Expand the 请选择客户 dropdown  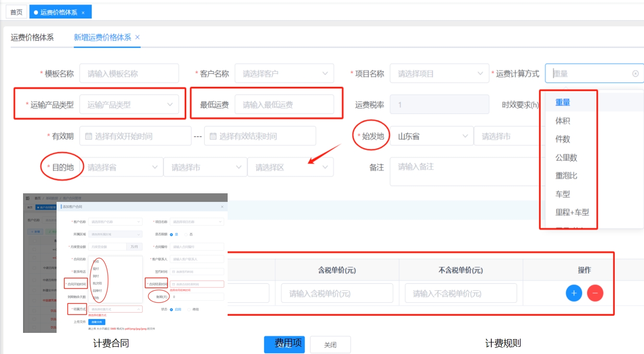284,74
